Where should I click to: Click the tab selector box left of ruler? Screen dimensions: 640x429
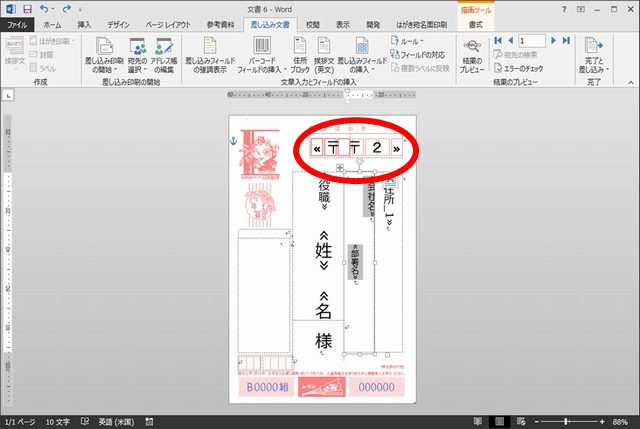tap(8, 96)
